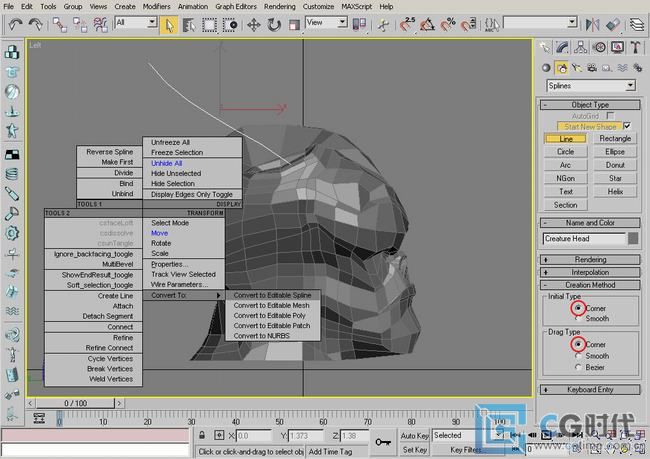Open the Display panel tab icon
The image size is (650, 459).
click(x=618, y=48)
